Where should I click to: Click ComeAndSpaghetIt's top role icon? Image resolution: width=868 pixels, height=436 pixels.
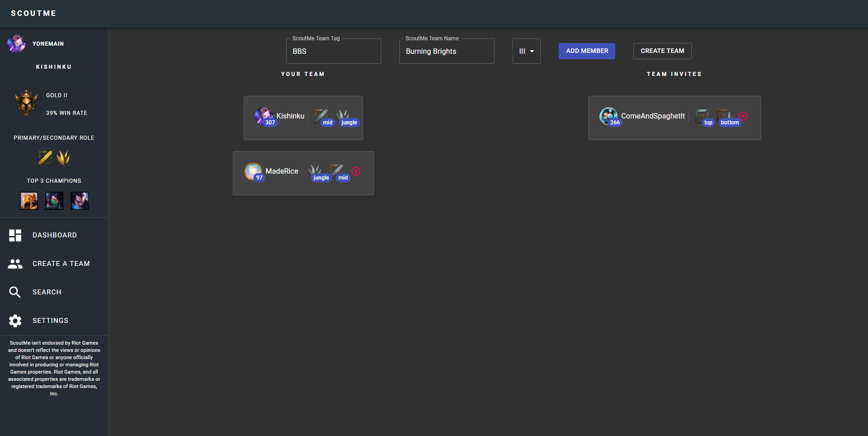[x=702, y=116]
